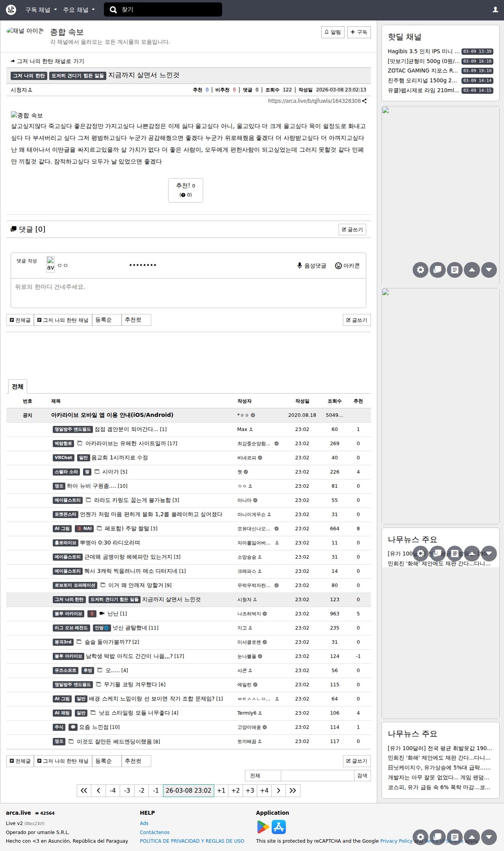Viewport: 504px width, 851px height.
Task: Open 그저 나의 한탄 채널로 가기 link
Action: [47, 61]
